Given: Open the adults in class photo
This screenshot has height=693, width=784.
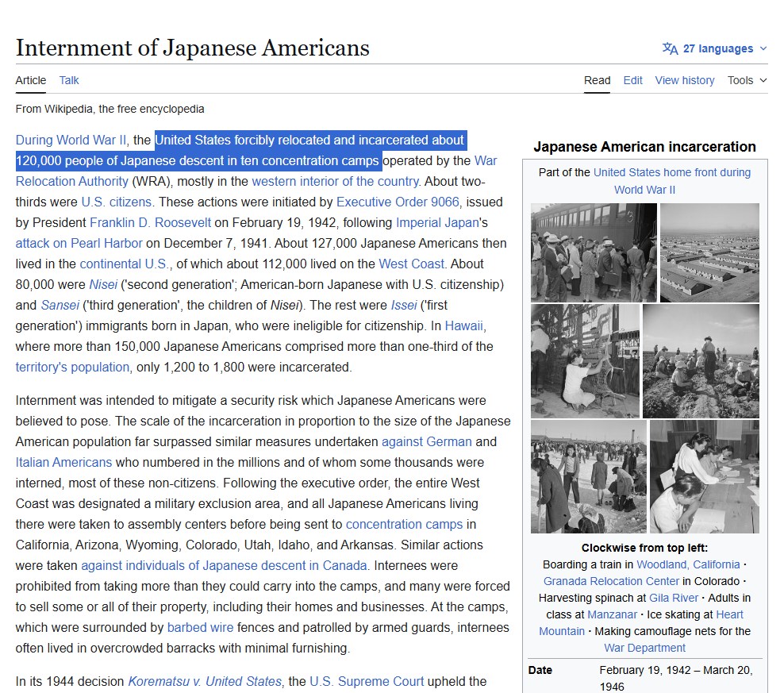Looking at the screenshot, I should pos(705,476).
